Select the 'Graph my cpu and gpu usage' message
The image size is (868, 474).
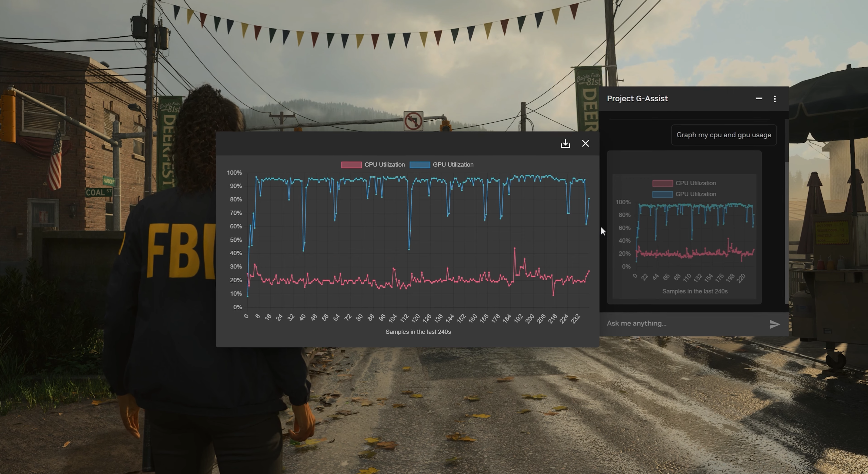pos(723,135)
